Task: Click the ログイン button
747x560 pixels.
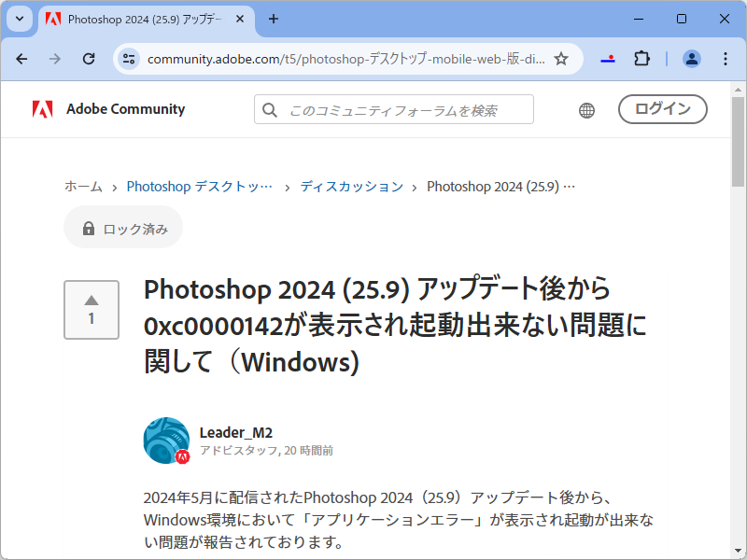Action: click(662, 108)
